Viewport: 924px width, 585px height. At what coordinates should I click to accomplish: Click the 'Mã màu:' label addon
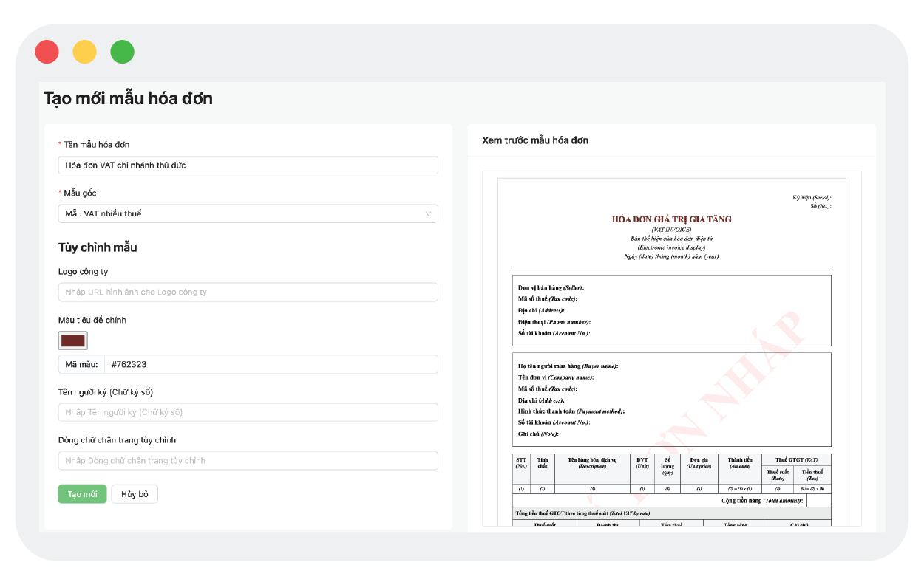click(81, 364)
